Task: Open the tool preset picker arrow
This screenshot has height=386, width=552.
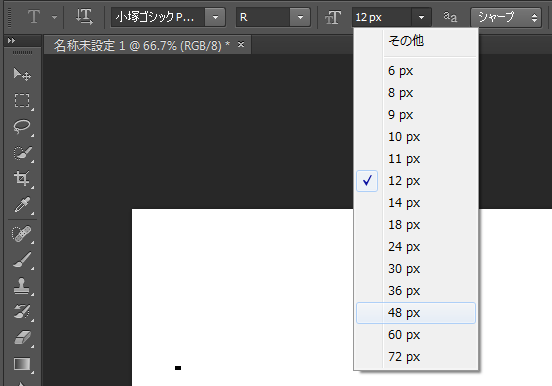Action: tap(54, 17)
